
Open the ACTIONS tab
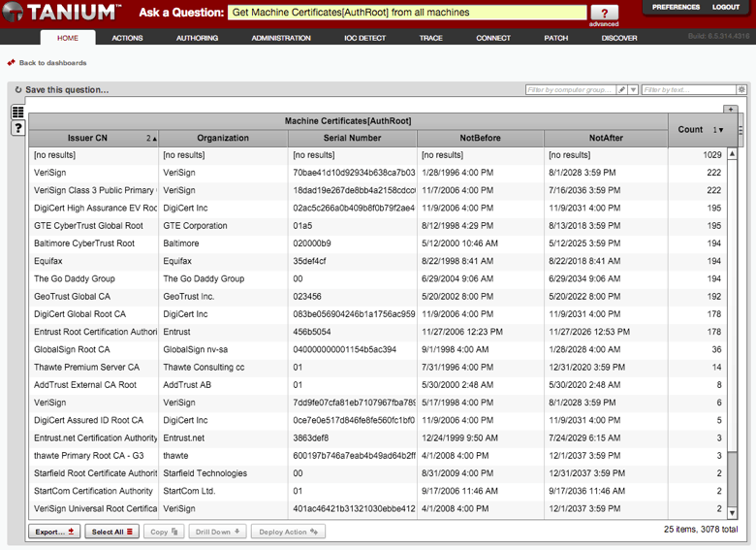127,38
